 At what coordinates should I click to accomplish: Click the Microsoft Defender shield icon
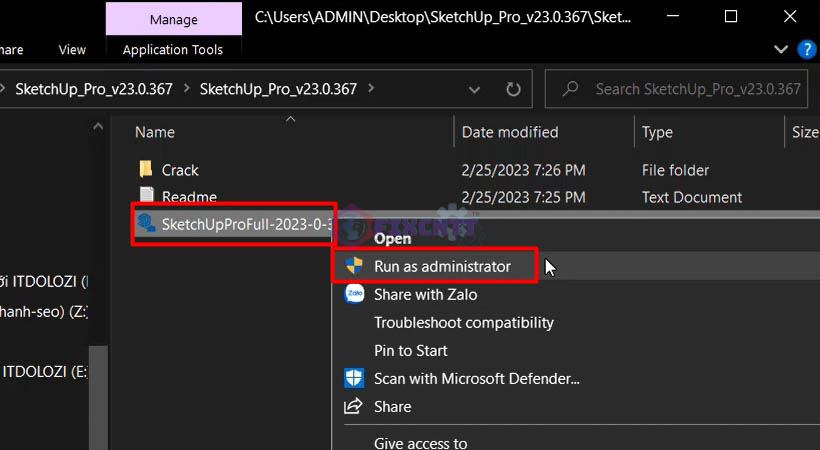pos(354,378)
